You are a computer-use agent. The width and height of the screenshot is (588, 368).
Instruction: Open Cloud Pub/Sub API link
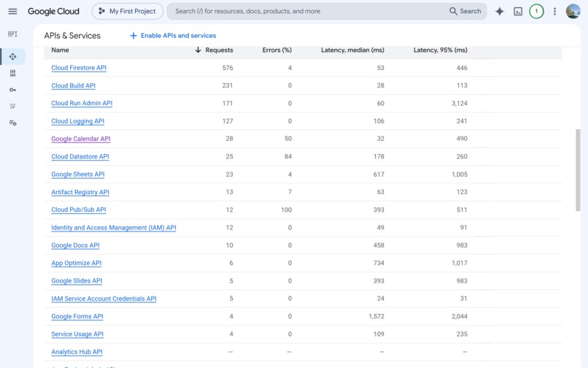[x=79, y=210]
